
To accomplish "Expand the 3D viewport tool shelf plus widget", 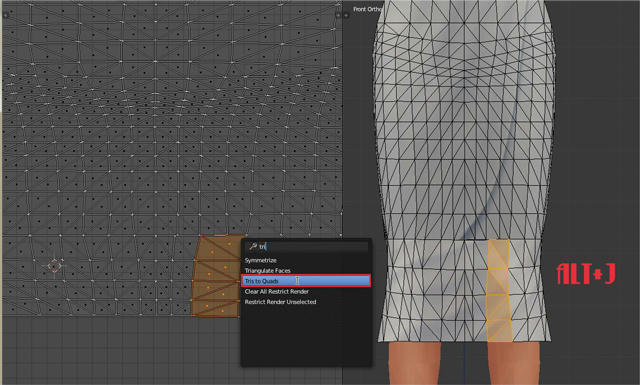I will coord(346,15).
